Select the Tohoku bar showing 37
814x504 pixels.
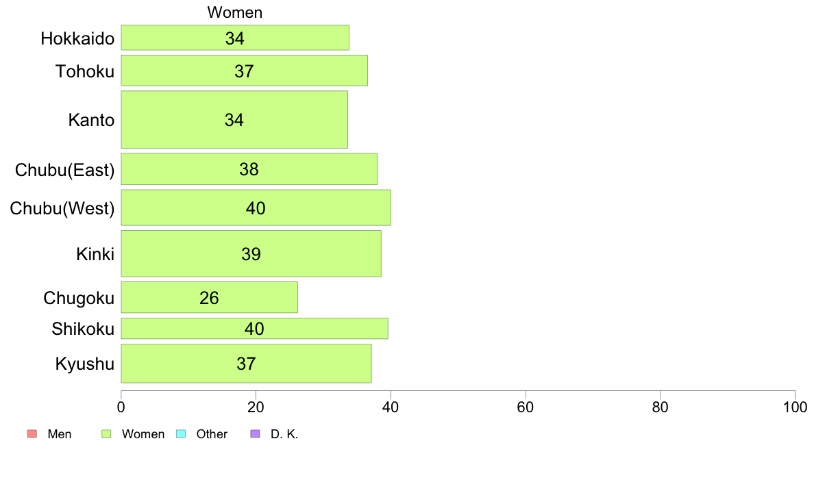pyautogui.click(x=244, y=71)
